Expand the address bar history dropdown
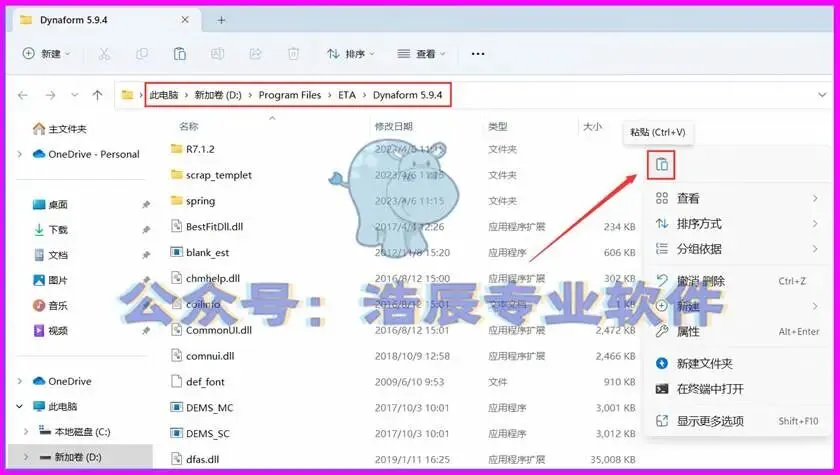The height and width of the screenshot is (475, 840). click(x=822, y=95)
